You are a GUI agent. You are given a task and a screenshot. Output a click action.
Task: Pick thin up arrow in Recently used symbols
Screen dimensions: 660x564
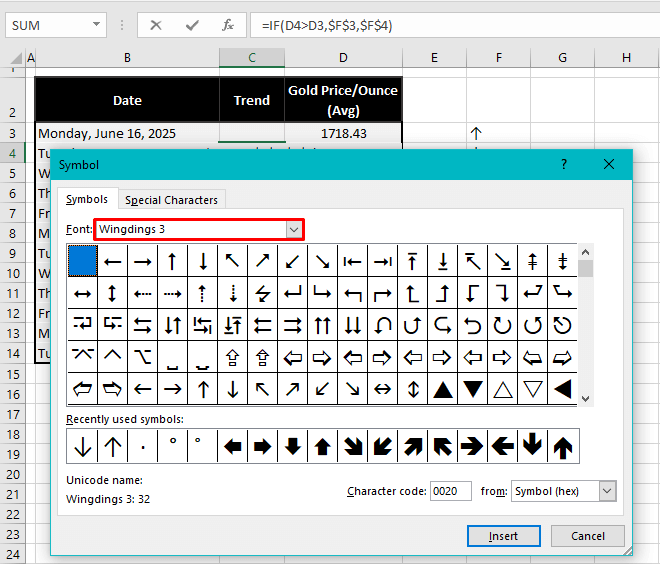(112, 446)
